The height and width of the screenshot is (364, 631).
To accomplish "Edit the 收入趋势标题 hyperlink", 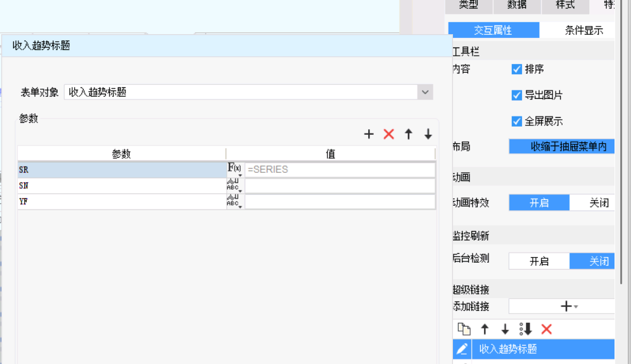I will [462, 349].
